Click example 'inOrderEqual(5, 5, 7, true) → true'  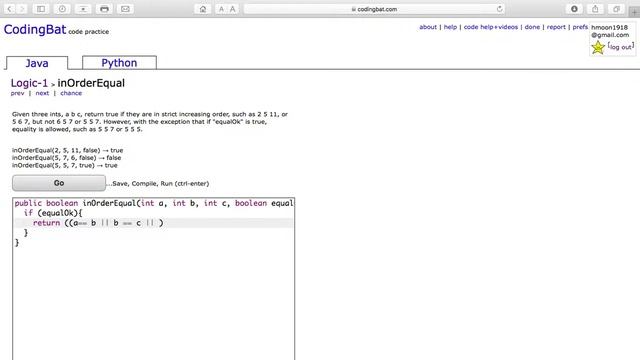(64, 165)
